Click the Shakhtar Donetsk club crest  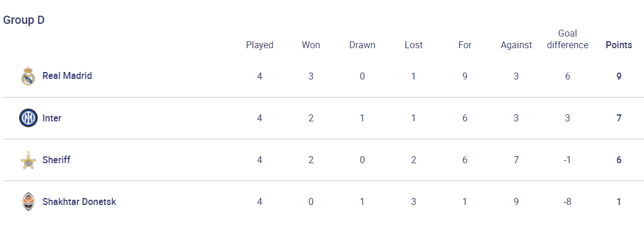click(x=28, y=202)
